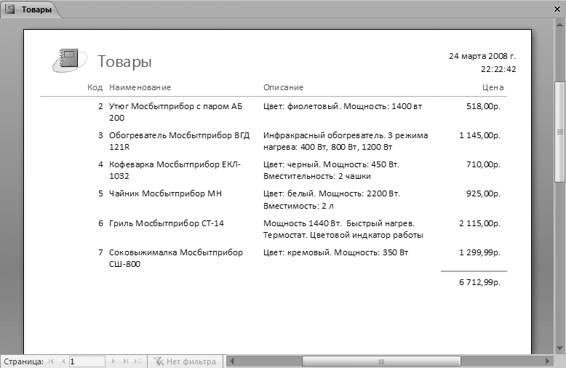Click the page number input field
Image resolution: width=566 pixels, height=368 pixels.
point(87,361)
